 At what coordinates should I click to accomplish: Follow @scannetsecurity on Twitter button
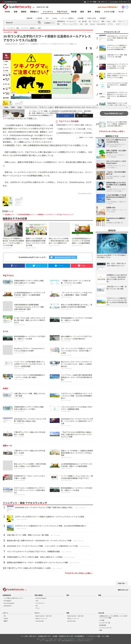tap(63, 257)
